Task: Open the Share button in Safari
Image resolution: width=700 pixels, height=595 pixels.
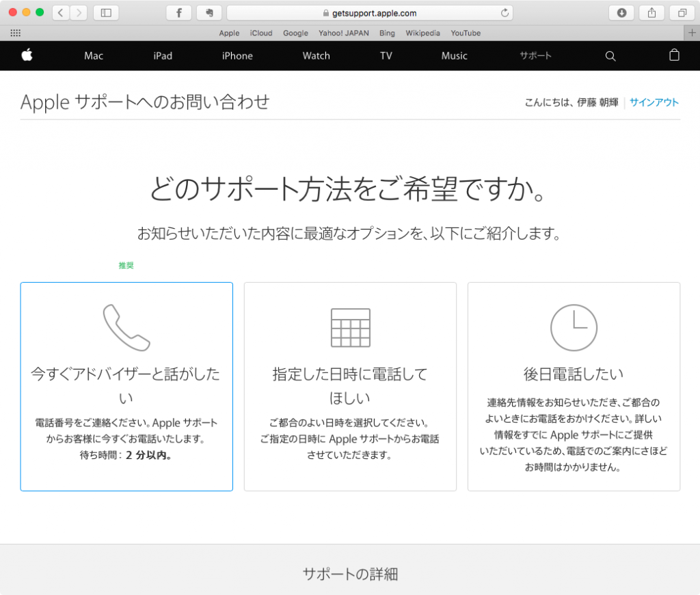Action: 651,13
